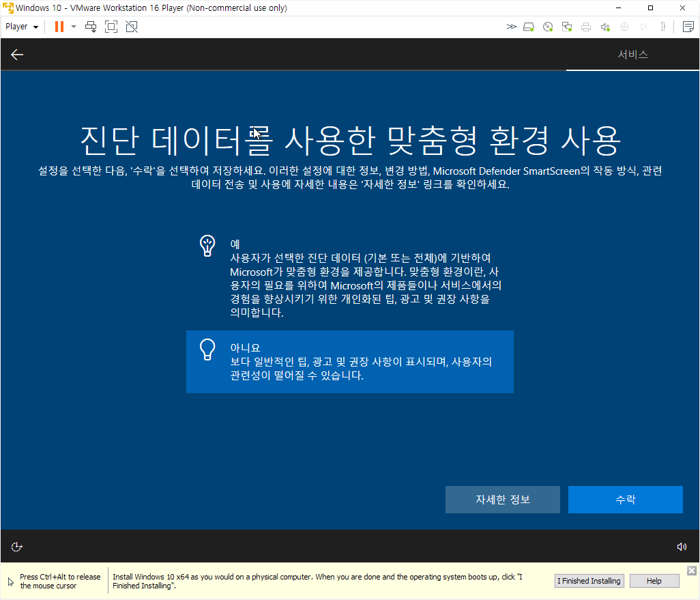Click the Install Windows 10 x64 instruction text
Image resolution: width=700 pixels, height=600 pixels.
coord(317,582)
